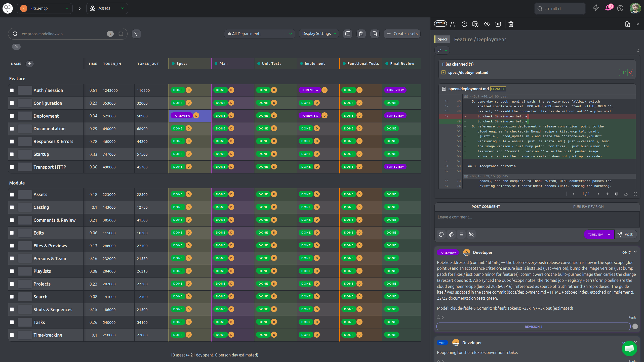Click the attachment paperclip icon in comment box
This screenshot has width=644, height=362.
(x=451, y=234)
